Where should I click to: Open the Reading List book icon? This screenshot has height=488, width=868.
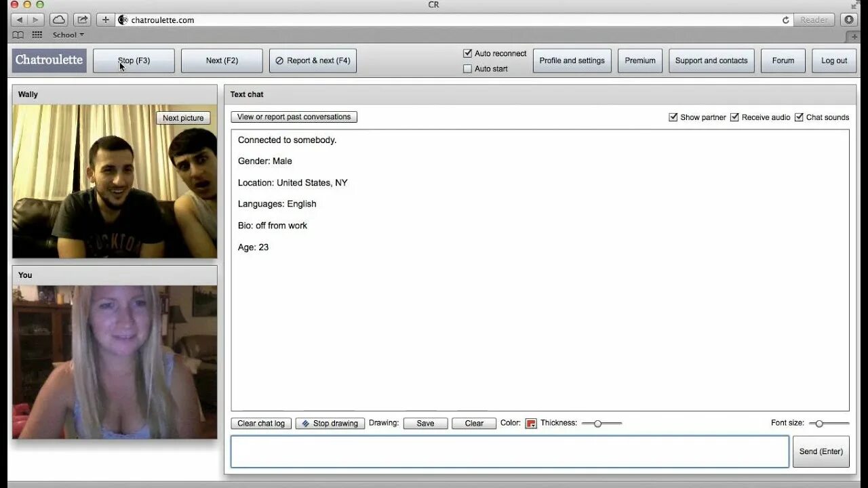18,35
